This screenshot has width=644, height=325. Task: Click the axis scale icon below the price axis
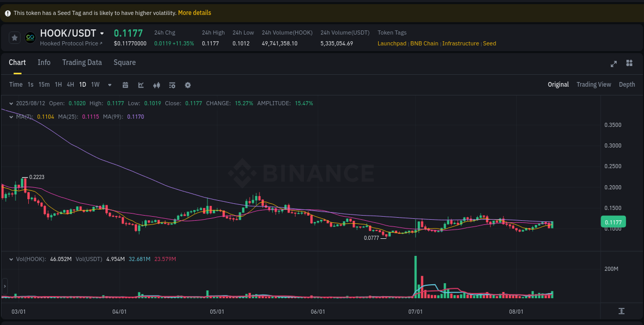pyautogui.click(x=622, y=312)
